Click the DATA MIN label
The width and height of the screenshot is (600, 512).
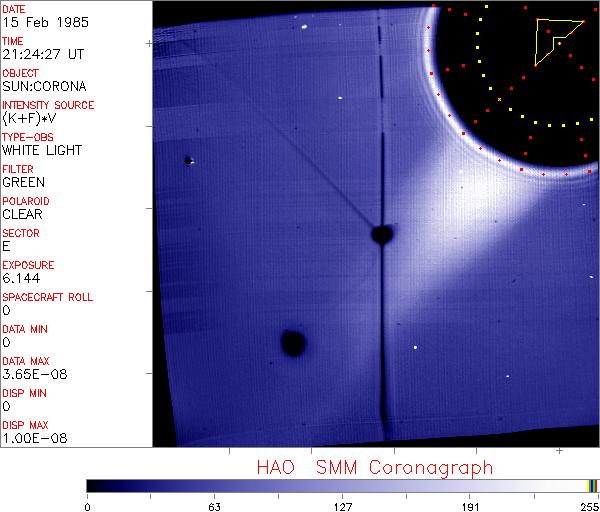[x=25, y=329]
